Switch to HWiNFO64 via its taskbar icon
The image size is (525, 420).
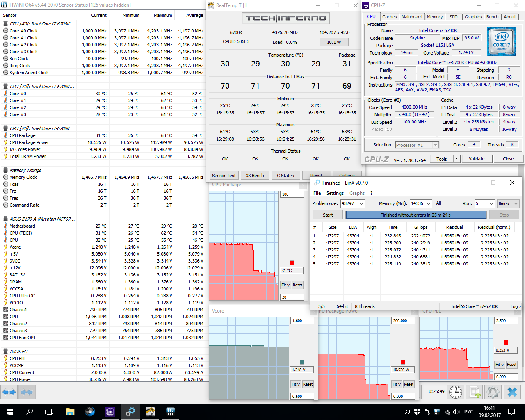click(171, 412)
